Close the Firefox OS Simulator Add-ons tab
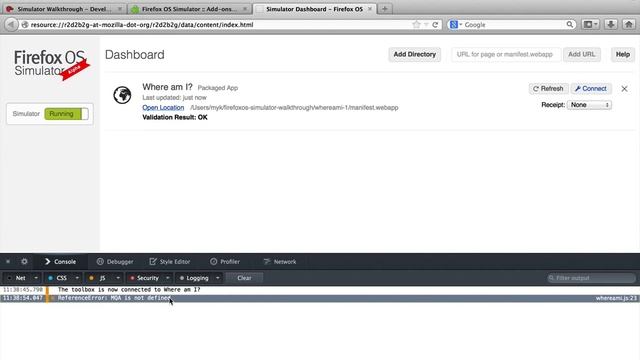Screen dimensions: 640x360 coord(245,9)
